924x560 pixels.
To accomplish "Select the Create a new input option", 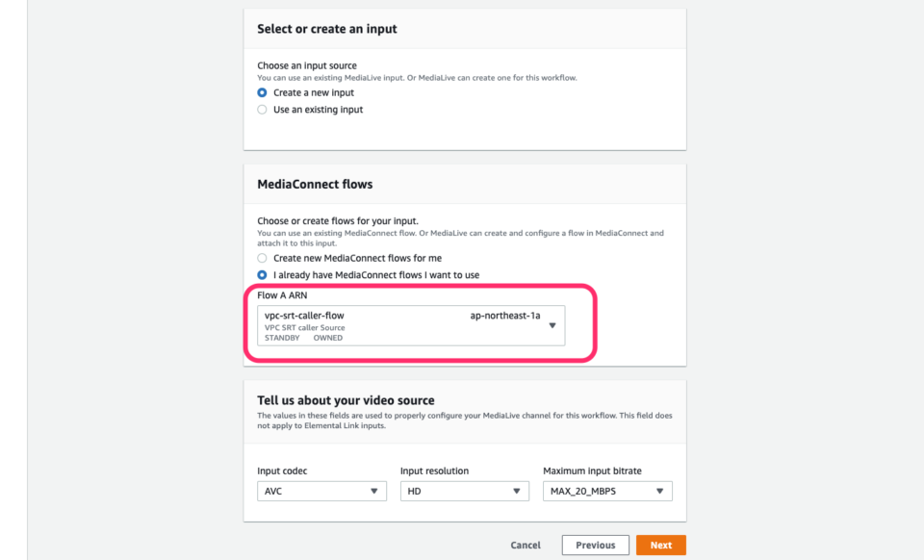I will point(262,92).
